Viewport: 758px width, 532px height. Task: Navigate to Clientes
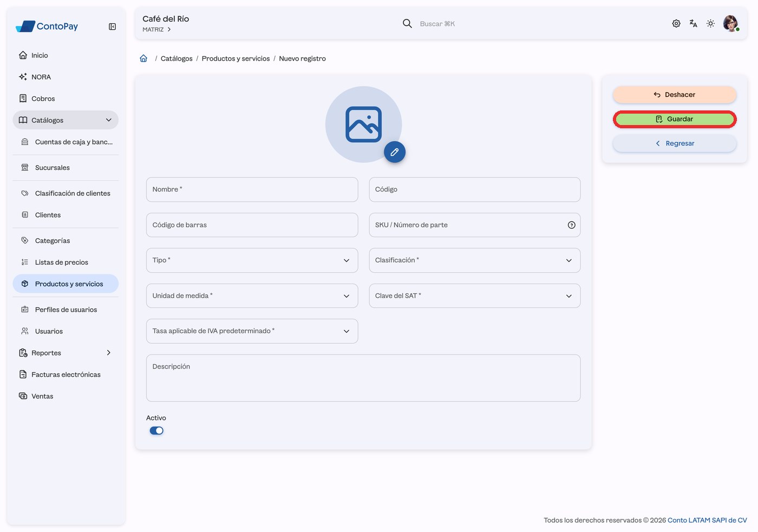(x=66, y=215)
